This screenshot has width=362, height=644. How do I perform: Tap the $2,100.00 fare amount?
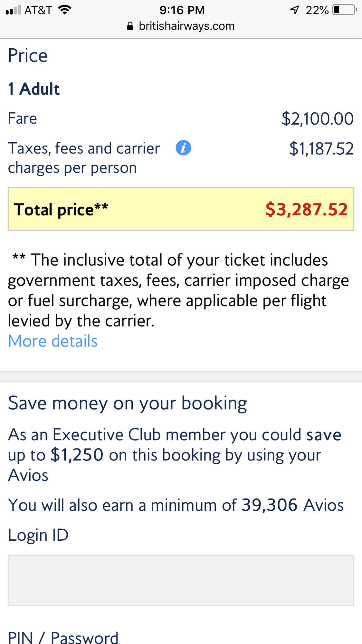pos(318,118)
